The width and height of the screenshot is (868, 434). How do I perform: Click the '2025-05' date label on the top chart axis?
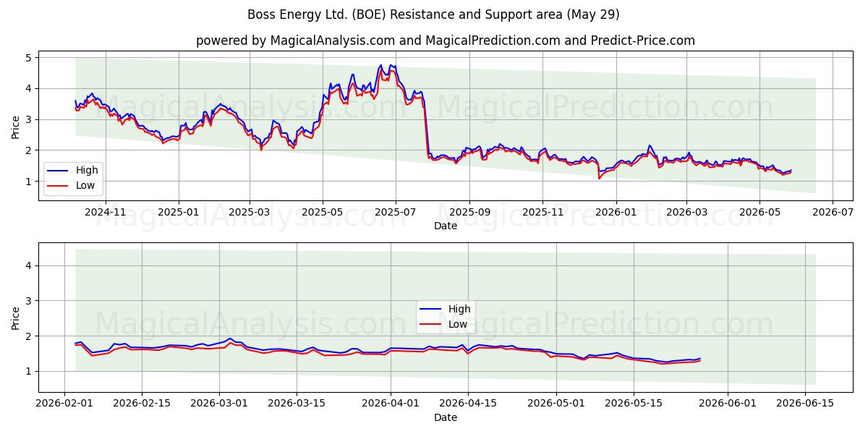pyautogui.click(x=322, y=213)
